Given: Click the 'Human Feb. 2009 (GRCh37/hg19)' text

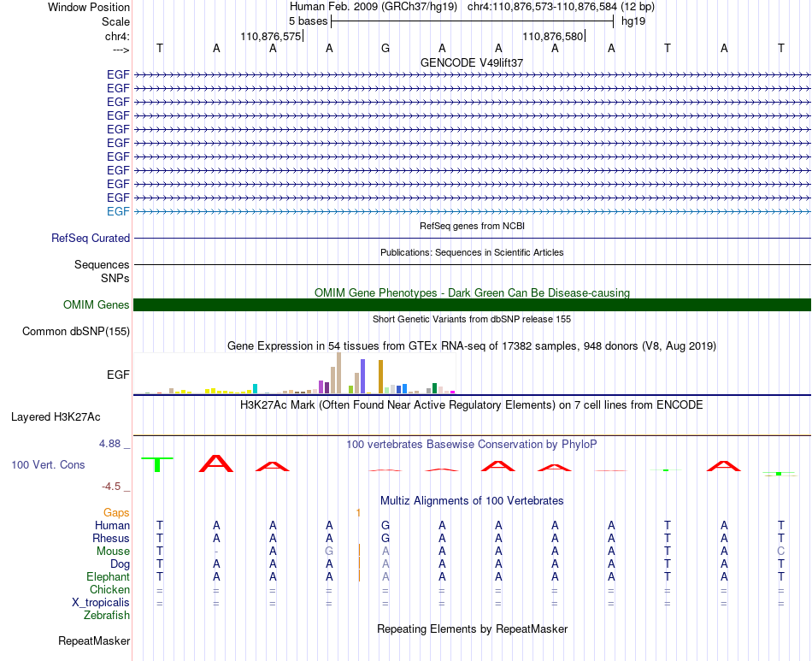Looking at the screenshot, I should 374,7.
